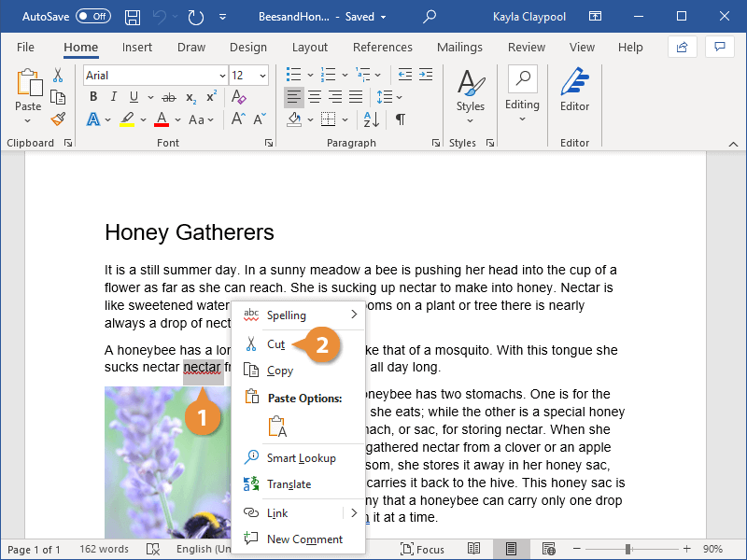Expand the font size dropdown
The image size is (747, 560).
click(261, 76)
